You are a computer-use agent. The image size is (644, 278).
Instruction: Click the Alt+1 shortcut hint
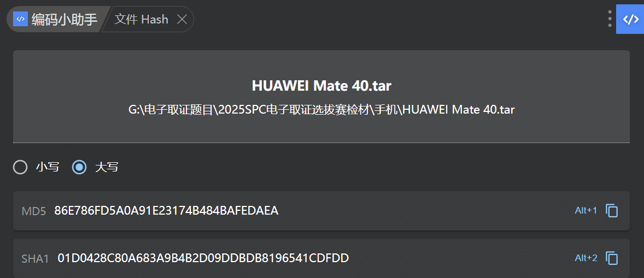[586, 211]
